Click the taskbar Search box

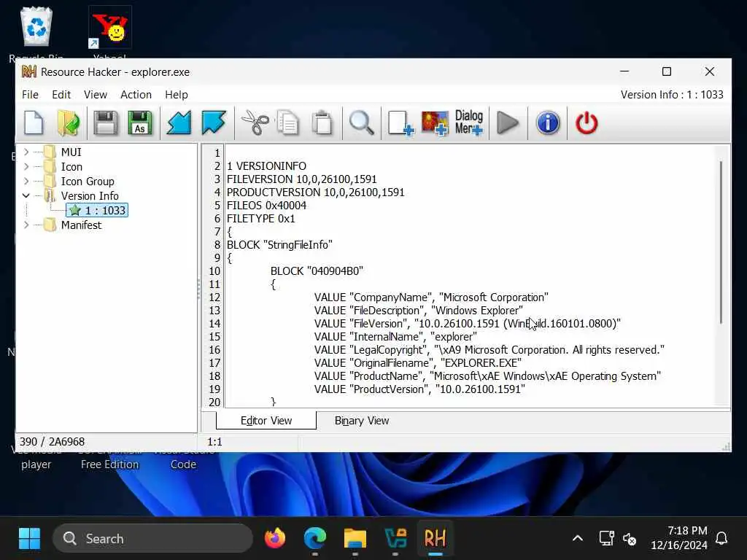[152, 539]
